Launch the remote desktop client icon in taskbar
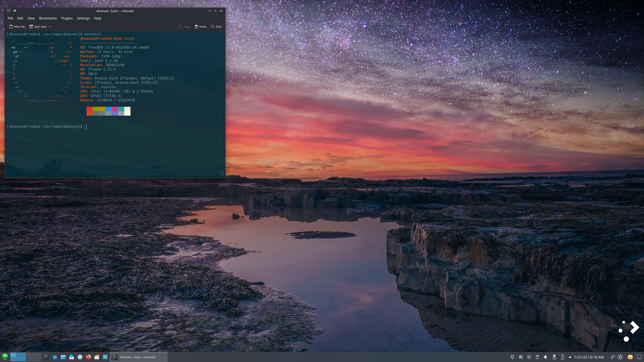 (x=80, y=357)
